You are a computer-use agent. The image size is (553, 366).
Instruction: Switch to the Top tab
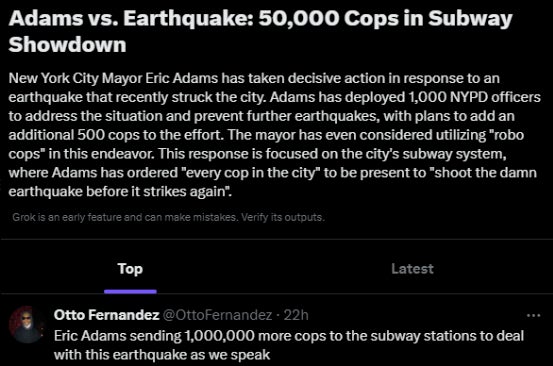pyautogui.click(x=130, y=269)
